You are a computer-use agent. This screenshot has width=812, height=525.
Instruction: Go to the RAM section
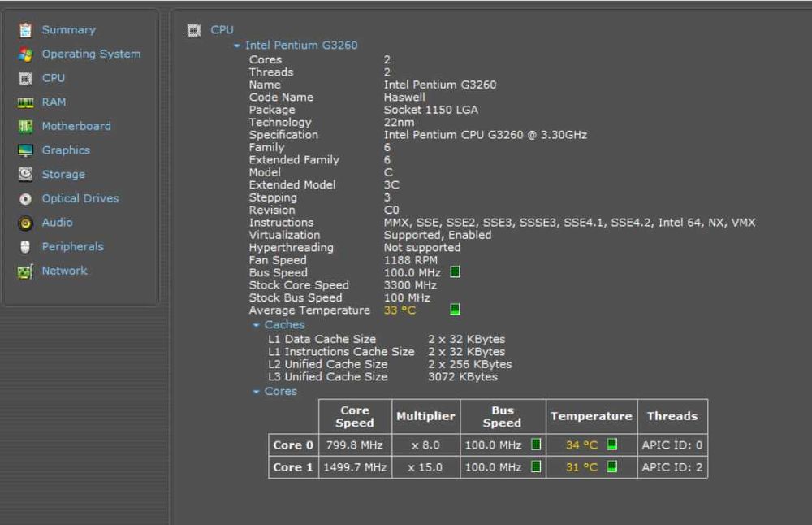click(x=54, y=102)
